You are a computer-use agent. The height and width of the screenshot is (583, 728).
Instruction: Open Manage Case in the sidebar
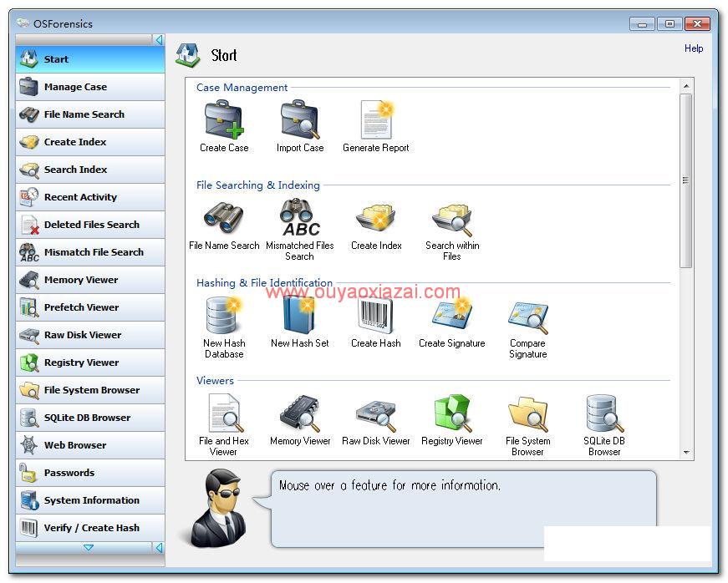pos(90,87)
